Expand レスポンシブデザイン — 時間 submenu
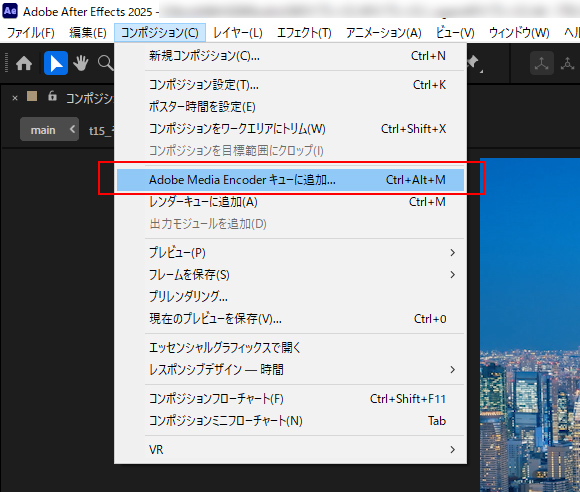The image size is (580, 492). coord(290,370)
